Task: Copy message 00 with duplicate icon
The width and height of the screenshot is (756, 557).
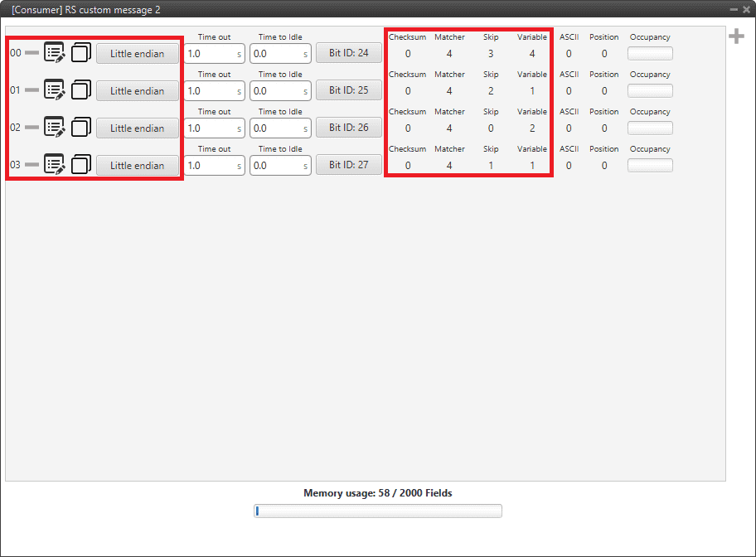Action: click(x=80, y=53)
